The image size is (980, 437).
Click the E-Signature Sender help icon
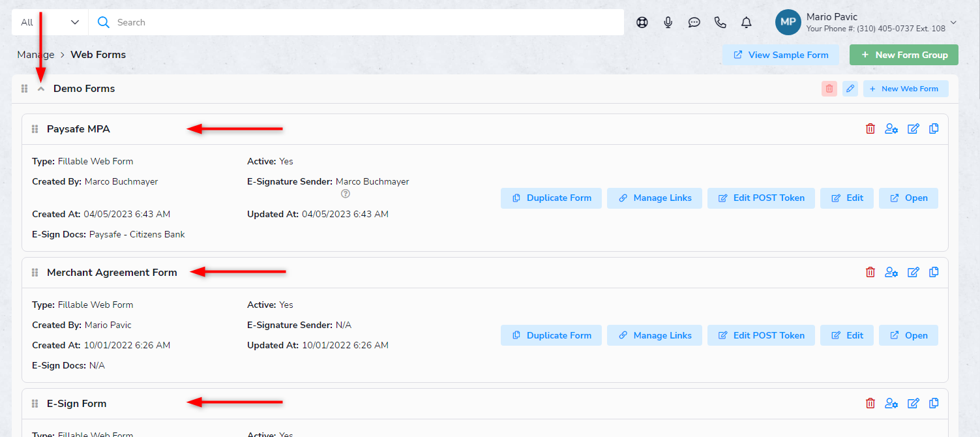click(x=346, y=194)
